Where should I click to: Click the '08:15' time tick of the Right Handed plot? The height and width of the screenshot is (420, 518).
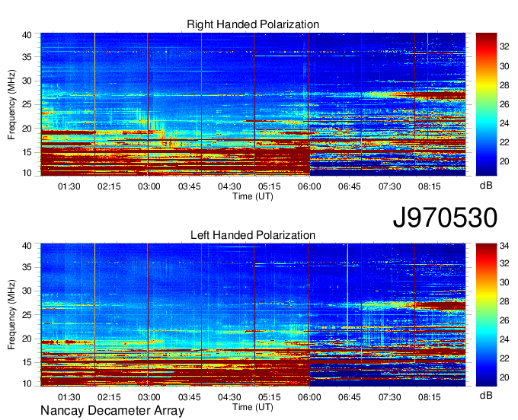point(429,186)
